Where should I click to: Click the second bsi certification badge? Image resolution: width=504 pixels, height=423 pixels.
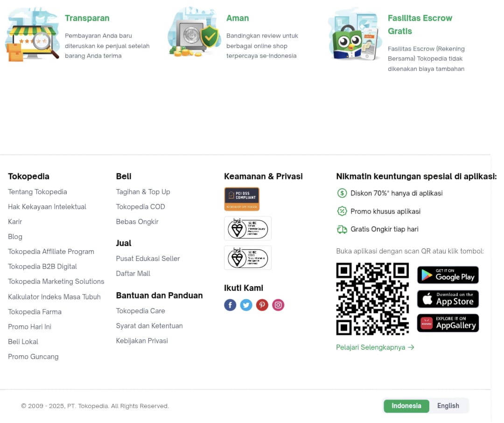point(247,258)
